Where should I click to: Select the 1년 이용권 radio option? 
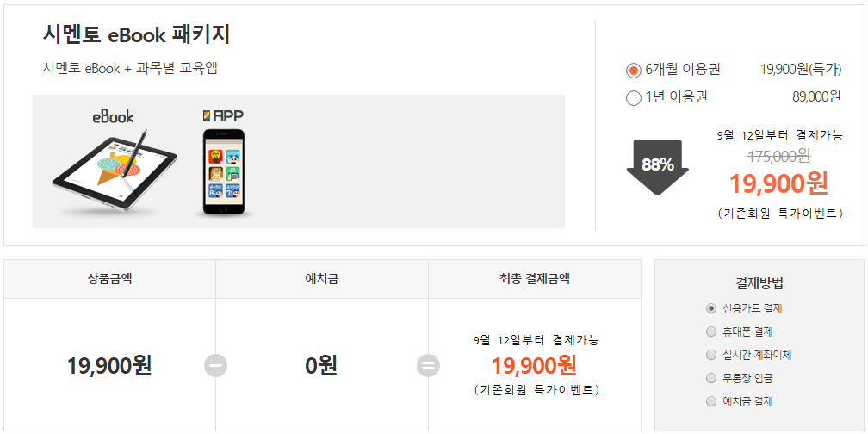pyautogui.click(x=633, y=98)
